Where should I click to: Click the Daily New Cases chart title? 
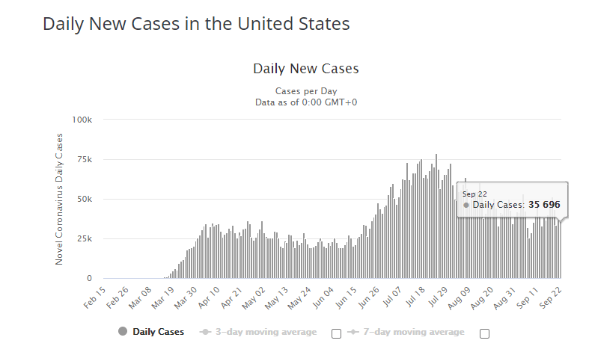pos(306,69)
